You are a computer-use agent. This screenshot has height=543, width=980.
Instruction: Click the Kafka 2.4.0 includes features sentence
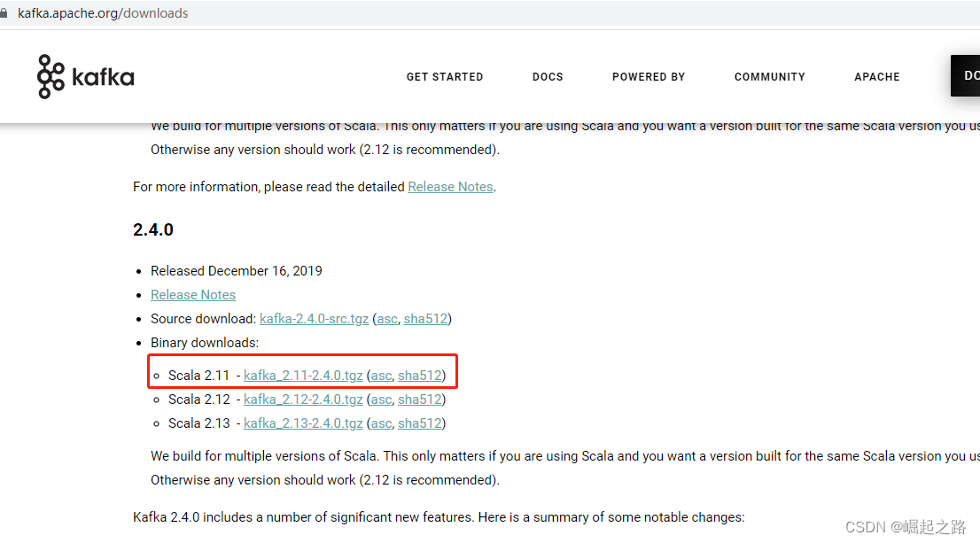[x=439, y=517]
